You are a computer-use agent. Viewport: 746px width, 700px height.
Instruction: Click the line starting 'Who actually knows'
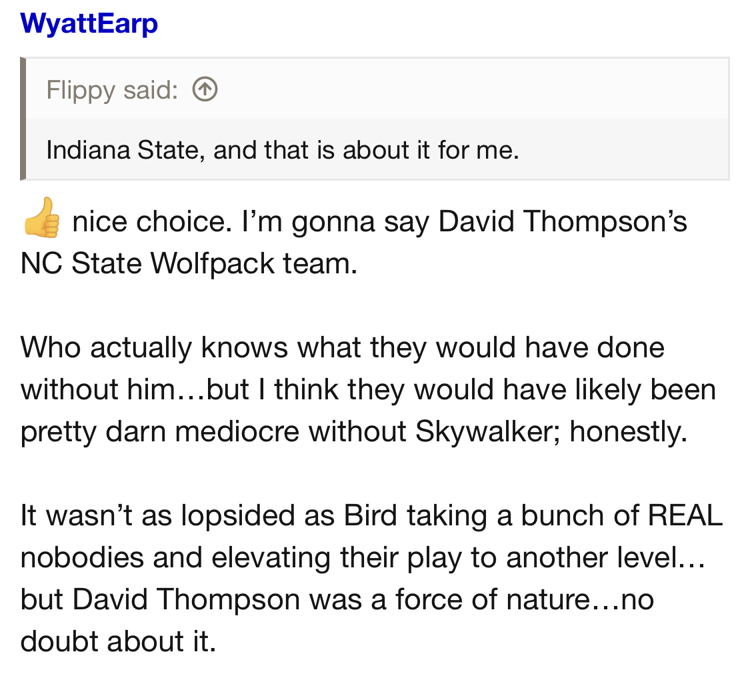click(342, 347)
